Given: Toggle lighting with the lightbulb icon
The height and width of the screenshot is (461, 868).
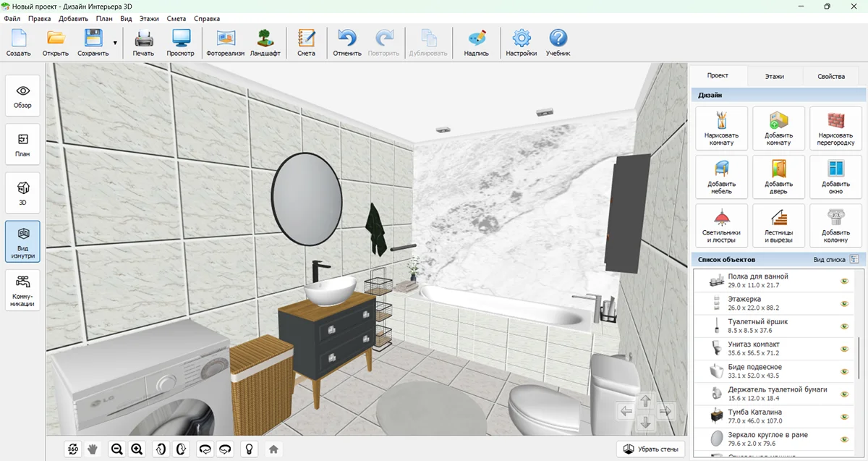Looking at the screenshot, I should tap(249, 449).
